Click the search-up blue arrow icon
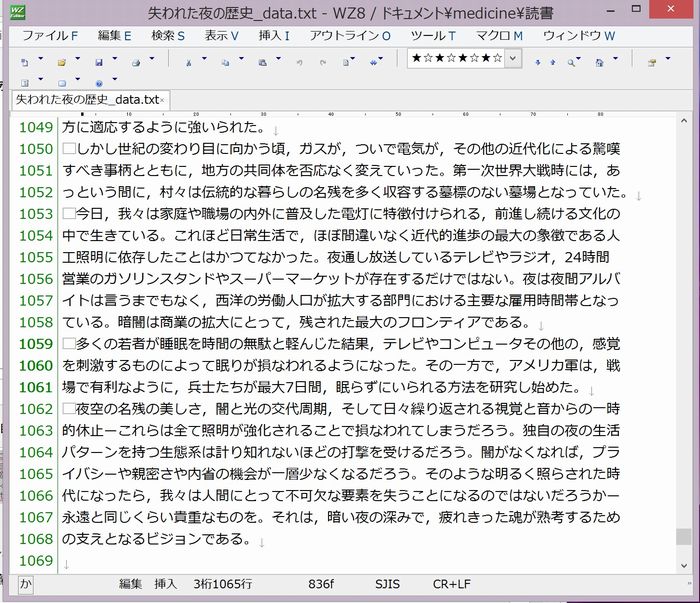This screenshot has height=603, width=700. (553, 63)
